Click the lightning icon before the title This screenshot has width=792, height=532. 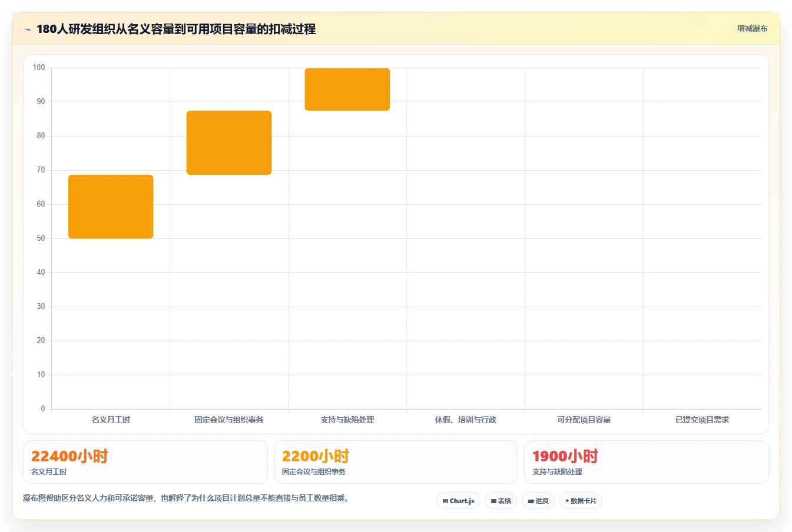click(x=28, y=29)
